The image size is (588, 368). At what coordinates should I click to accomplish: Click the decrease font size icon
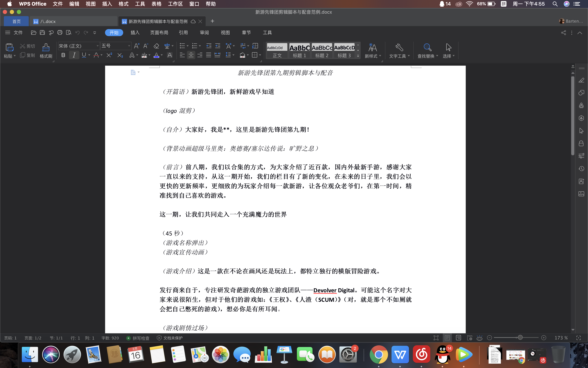[x=146, y=46]
